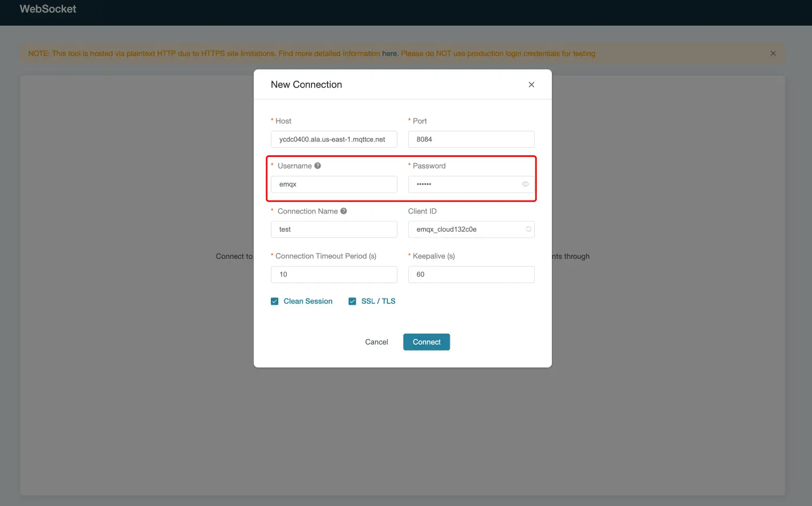Toggle the Clean Session checkbox
The height and width of the screenshot is (506, 812).
(x=275, y=301)
